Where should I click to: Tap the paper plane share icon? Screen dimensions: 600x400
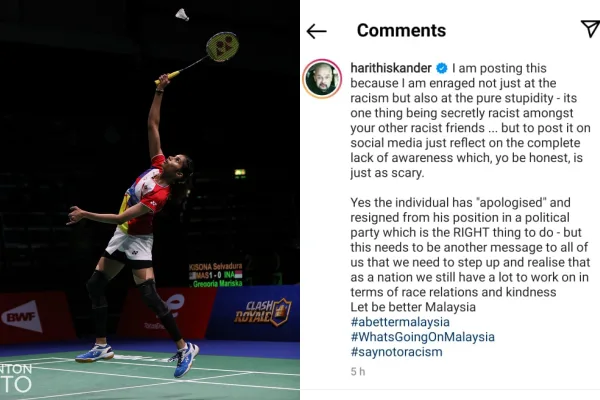tap(590, 28)
